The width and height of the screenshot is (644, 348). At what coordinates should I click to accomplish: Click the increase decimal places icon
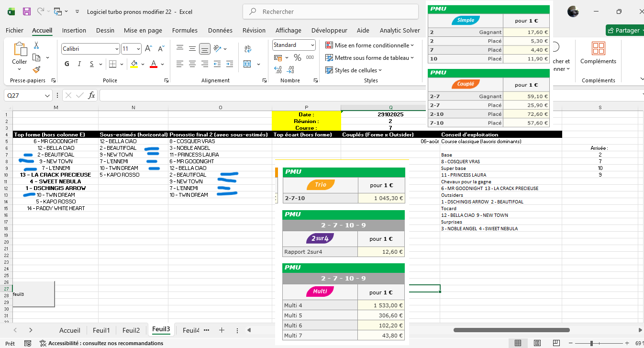click(x=278, y=70)
